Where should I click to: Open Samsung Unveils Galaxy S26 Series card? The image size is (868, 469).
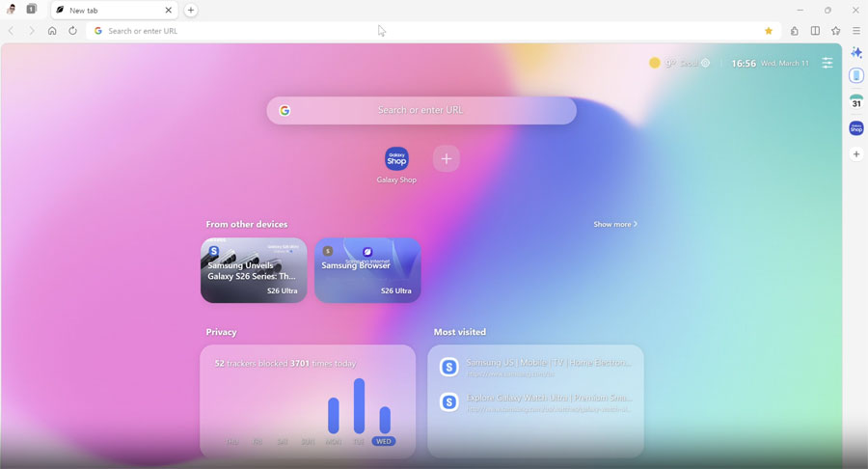tap(254, 270)
